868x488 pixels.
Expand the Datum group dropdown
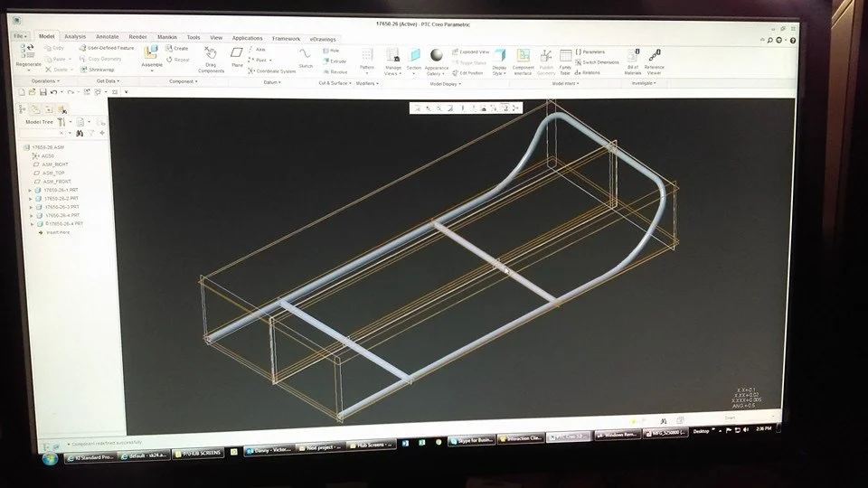point(272,82)
